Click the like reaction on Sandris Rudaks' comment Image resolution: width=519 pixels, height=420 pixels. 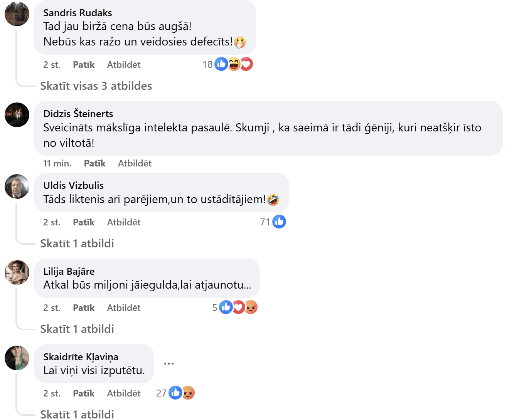click(221, 64)
